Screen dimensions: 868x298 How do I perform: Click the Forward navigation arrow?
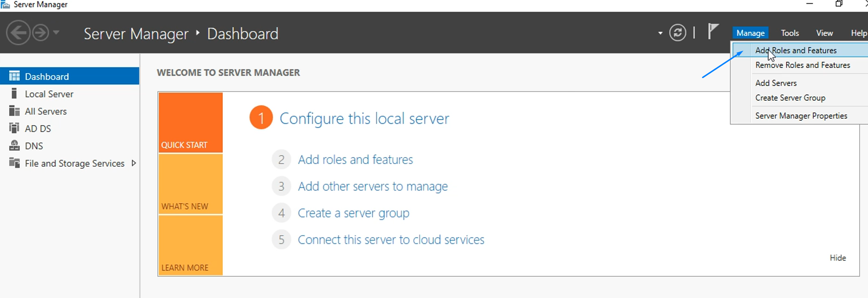41,33
